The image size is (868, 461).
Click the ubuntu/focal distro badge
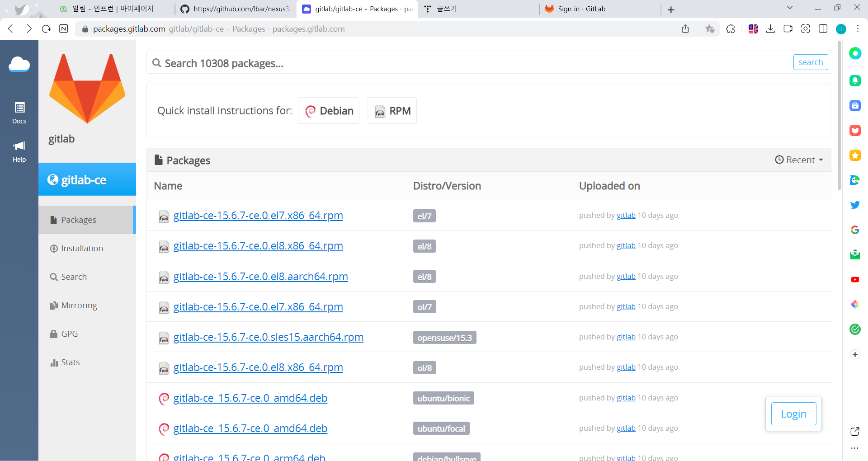[441, 428]
